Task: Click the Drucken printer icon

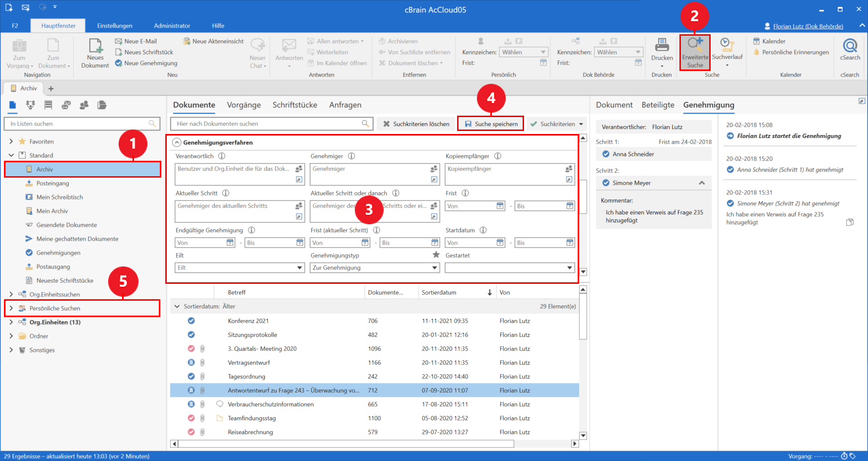Action: [662, 46]
